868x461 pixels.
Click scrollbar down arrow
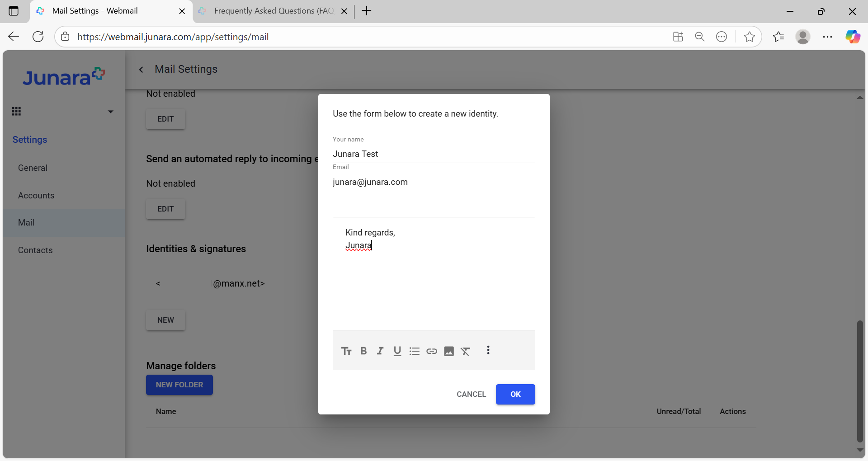[x=860, y=450]
